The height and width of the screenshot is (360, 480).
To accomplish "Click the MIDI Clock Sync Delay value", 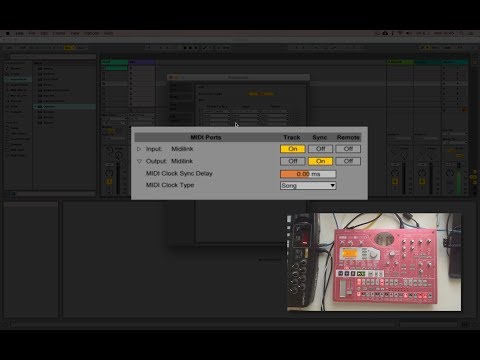I will 308,174.
